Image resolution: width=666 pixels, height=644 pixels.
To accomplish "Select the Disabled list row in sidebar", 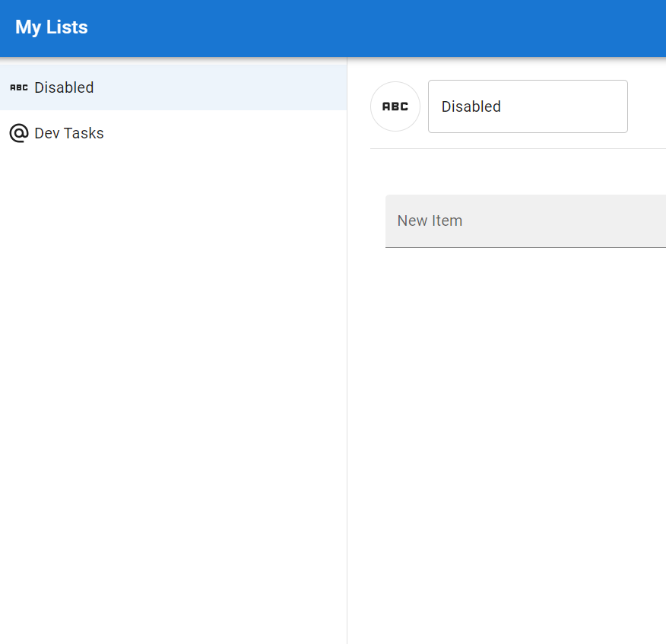I will [173, 87].
